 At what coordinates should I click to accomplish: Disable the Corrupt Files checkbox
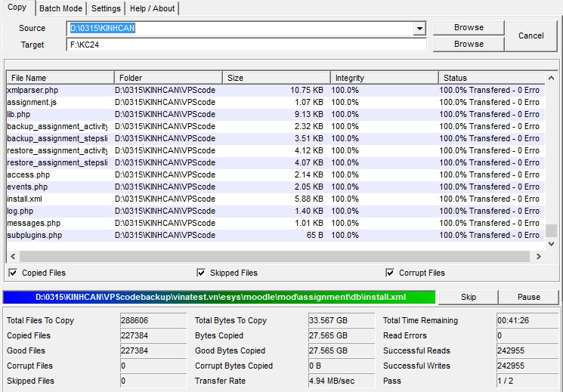point(390,273)
